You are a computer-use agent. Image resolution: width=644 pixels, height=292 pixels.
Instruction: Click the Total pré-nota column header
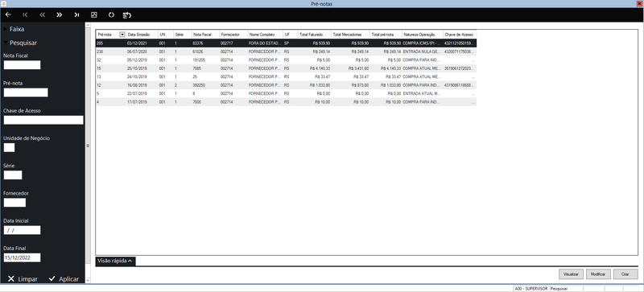(x=386, y=35)
